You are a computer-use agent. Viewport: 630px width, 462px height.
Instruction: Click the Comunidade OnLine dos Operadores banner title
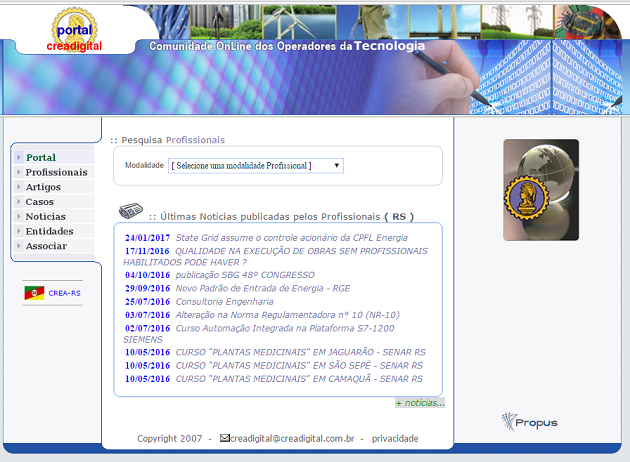coord(287,46)
